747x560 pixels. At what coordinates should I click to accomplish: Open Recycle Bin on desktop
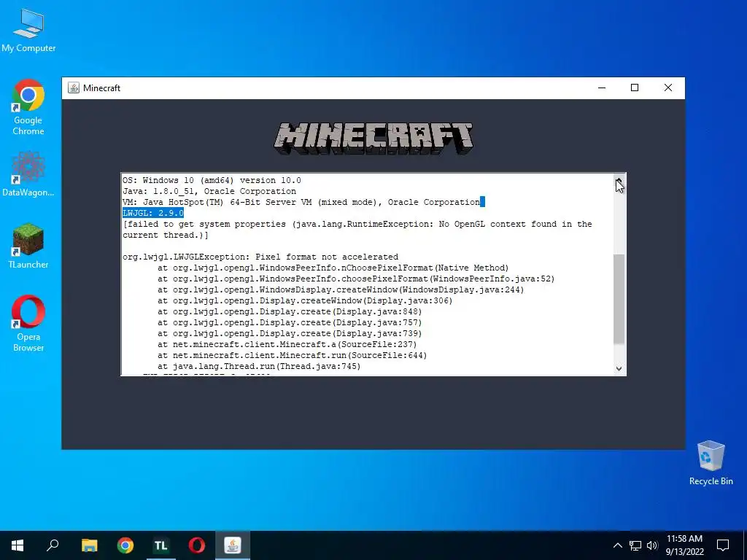tap(711, 463)
